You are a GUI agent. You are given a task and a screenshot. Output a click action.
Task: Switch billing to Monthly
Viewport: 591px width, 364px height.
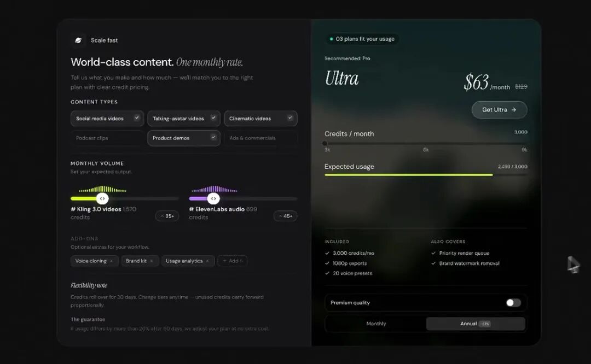pos(376,324)
